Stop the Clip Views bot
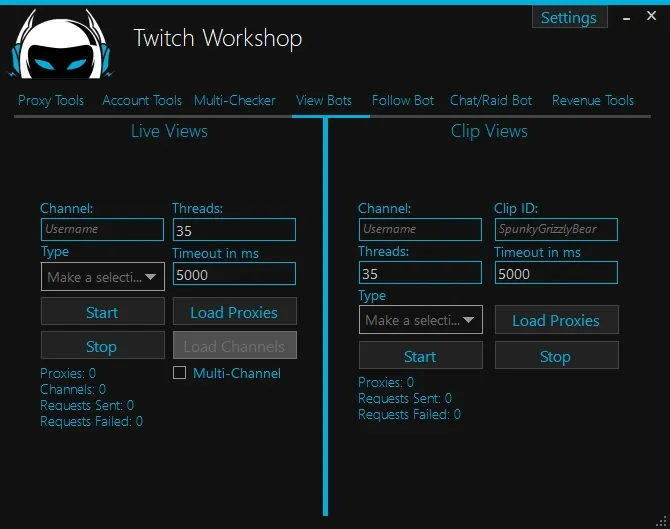The height and width of the screenshot is (529, 670). [557, 356]
